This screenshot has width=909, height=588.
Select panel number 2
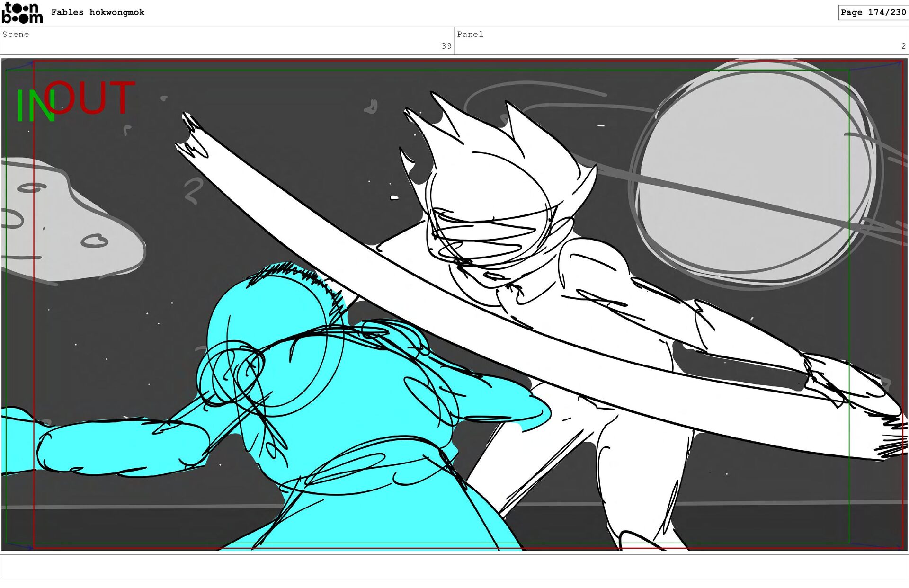pyautogui.click(x=903, y=46)
